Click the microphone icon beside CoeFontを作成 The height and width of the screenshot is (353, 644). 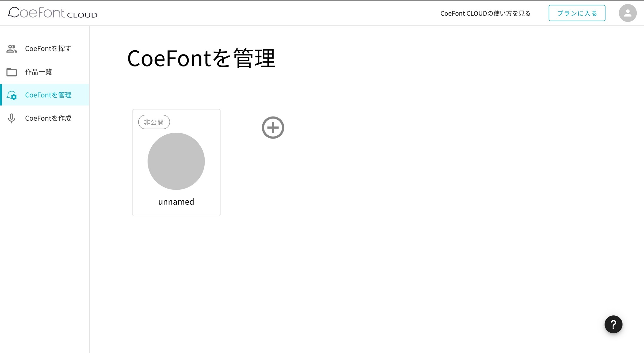pyautogui.click(x=11, y=118)
